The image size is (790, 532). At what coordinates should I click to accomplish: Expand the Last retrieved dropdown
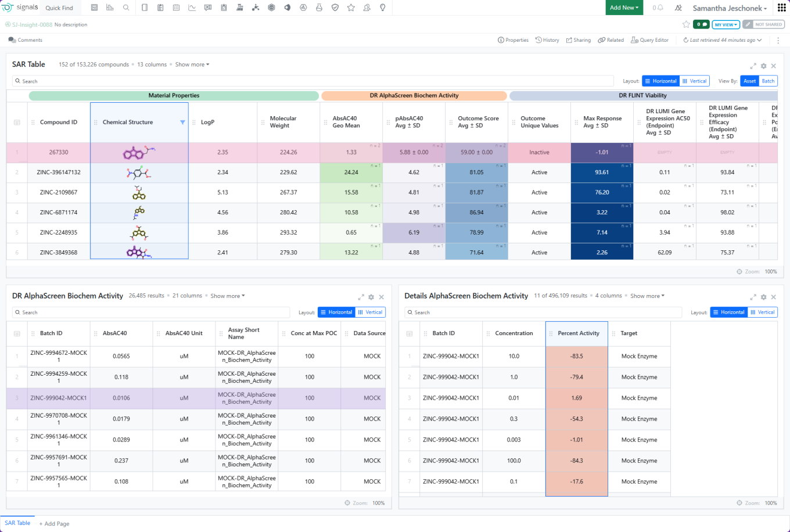click(722, 40)
